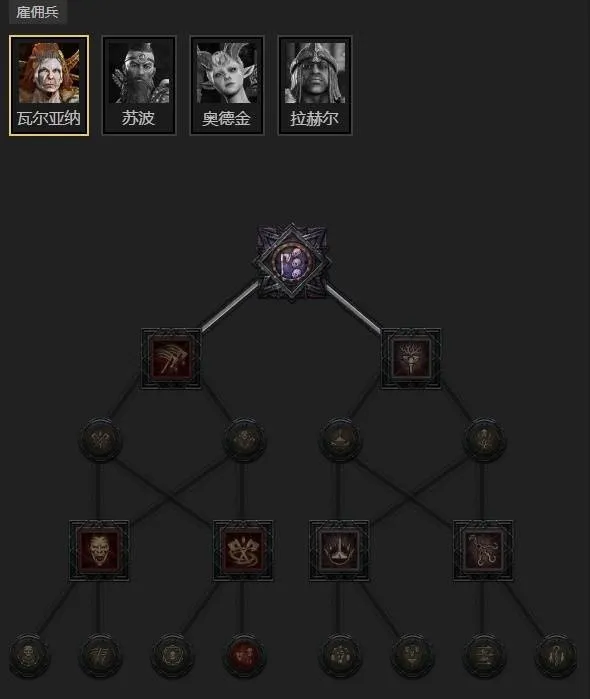Select round passive node above sword-horns skill

[340, 440]
